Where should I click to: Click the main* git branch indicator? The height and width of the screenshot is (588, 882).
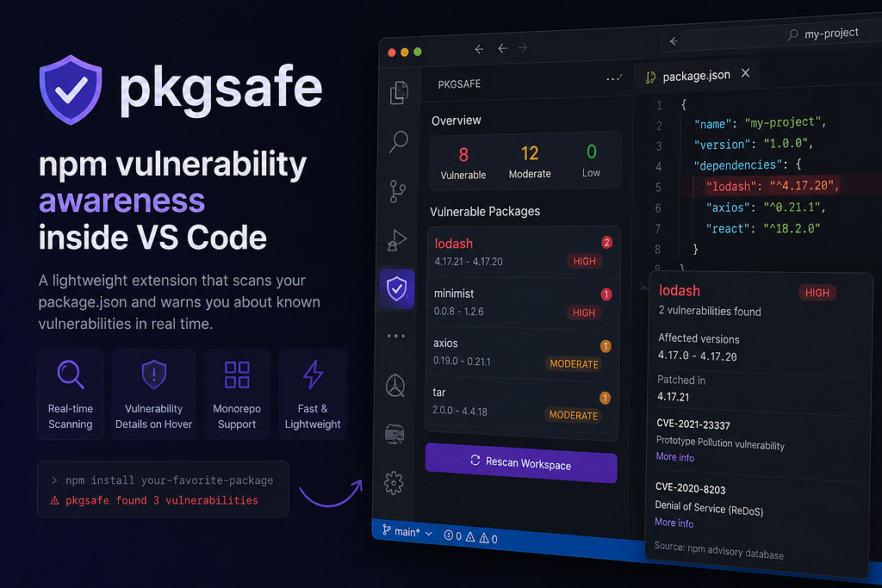point(407,532)
